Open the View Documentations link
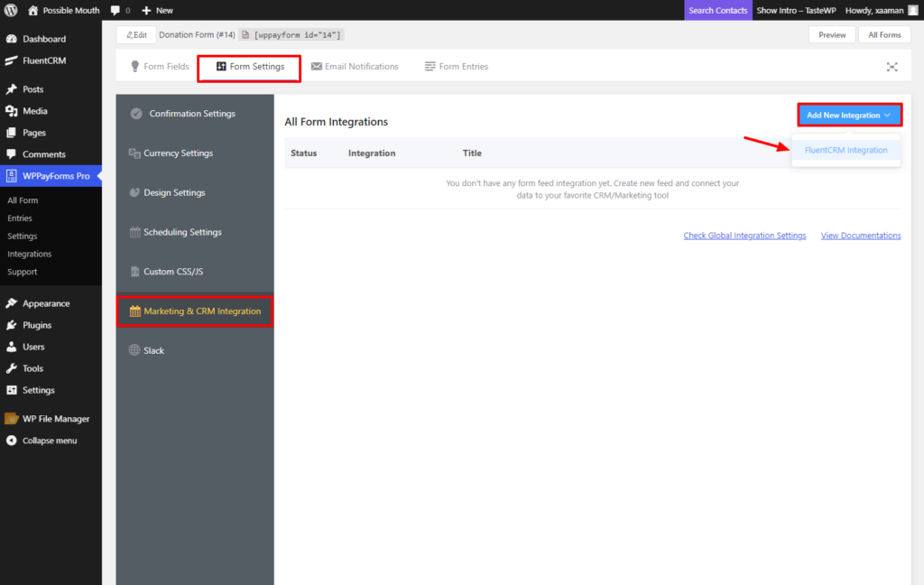The image size is (924, 585). coord(860,236)
